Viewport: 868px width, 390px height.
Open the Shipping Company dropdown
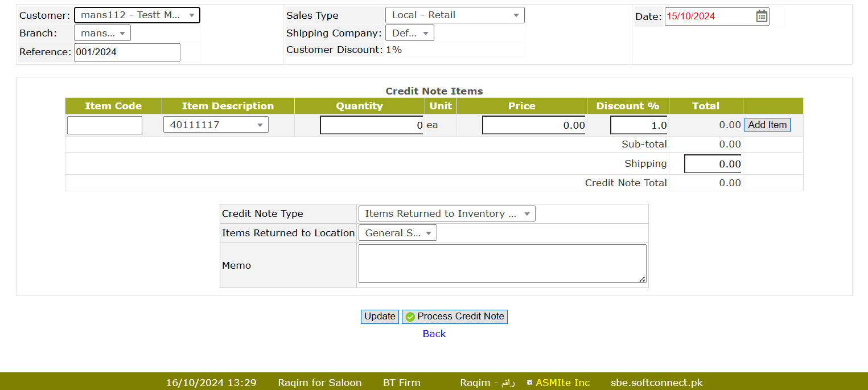(x=409, y=33)
